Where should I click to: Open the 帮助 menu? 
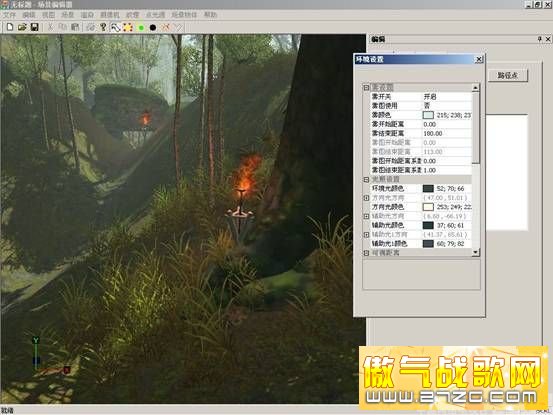click(210, 15)
